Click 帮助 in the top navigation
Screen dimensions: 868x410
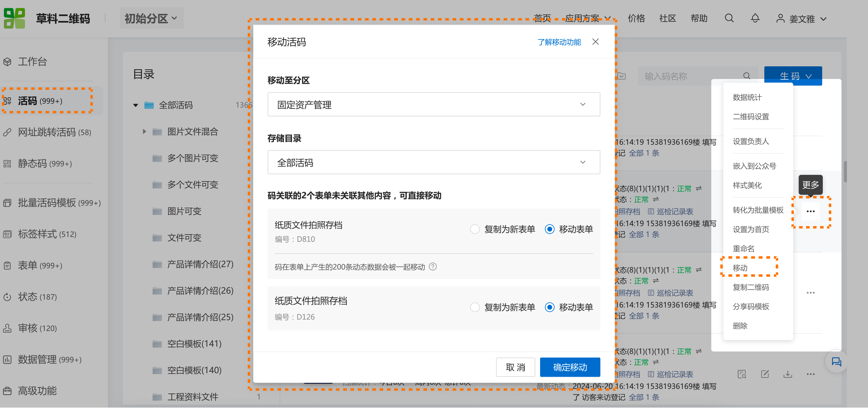point(699,19)
